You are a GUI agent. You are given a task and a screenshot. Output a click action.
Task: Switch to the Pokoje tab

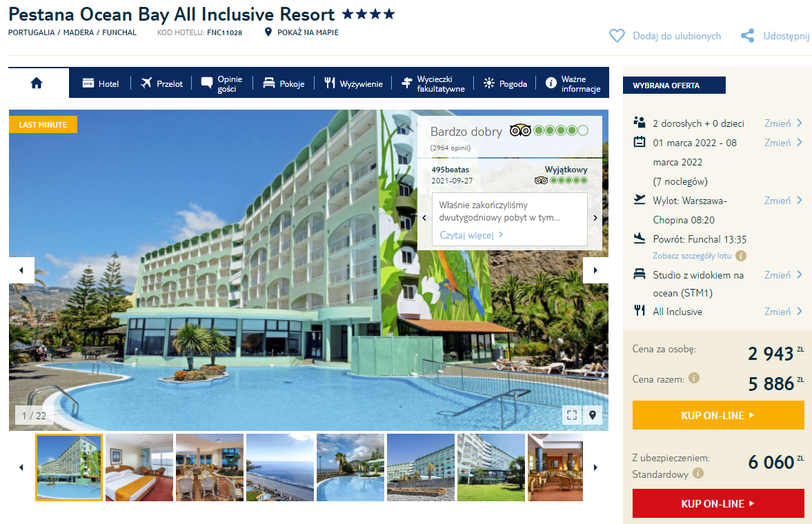[284, 83]
